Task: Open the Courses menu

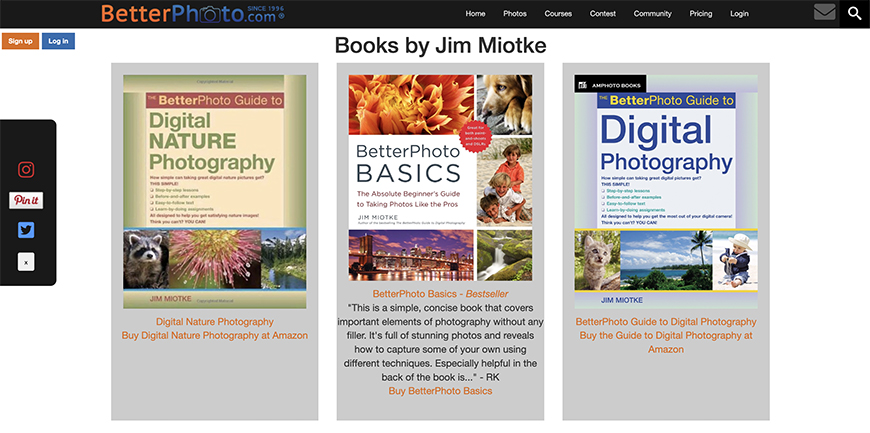Action: click(x=558, y=14)
